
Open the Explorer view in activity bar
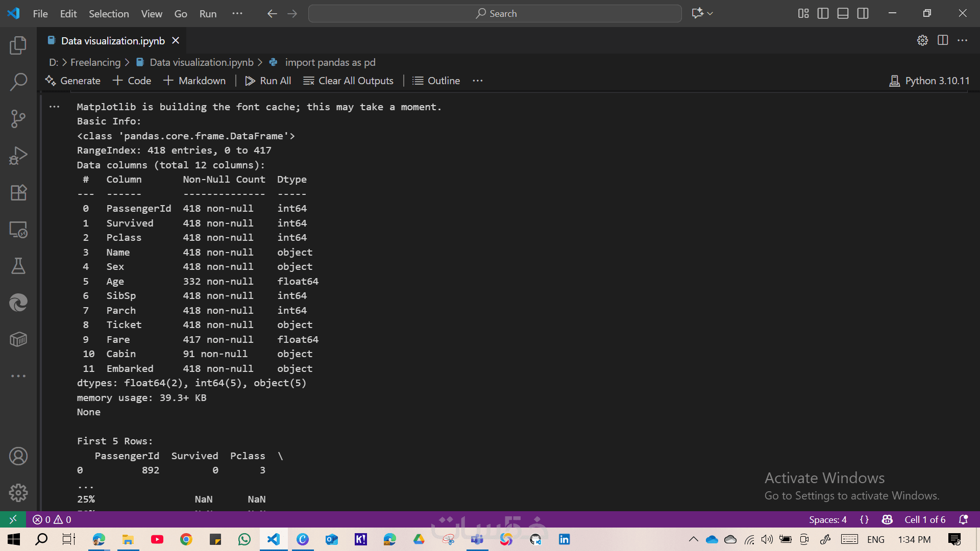[x=18, y=45]
